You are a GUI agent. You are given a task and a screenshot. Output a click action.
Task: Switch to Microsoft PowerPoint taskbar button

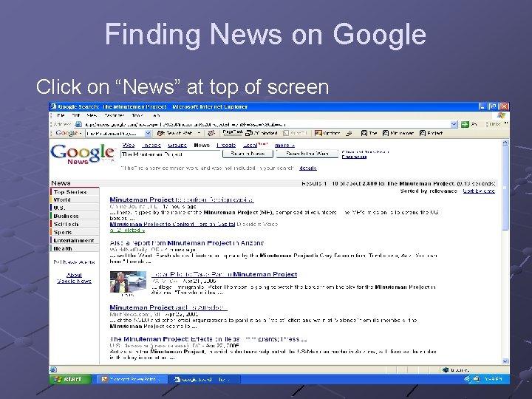132,379
